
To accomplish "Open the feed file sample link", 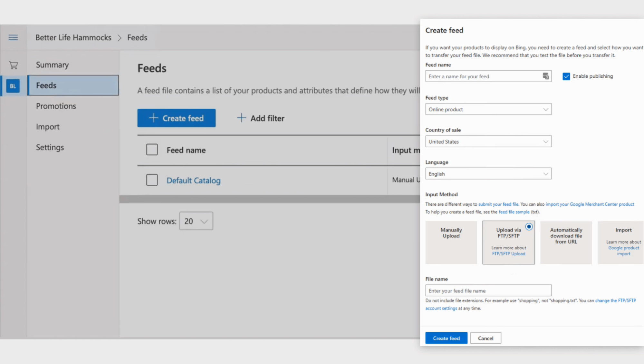I will (x=514, y=212).
